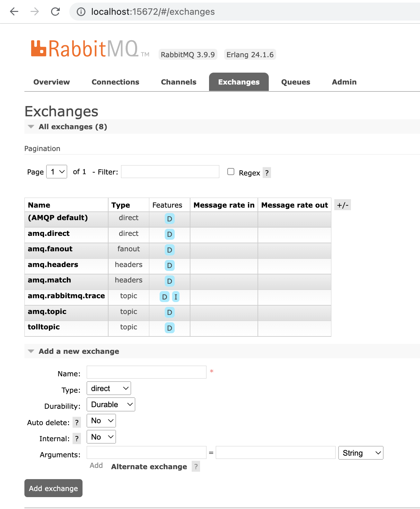Image resolution: width=420 pixels, height=509 pixels.
Task: Click the D feature badge for (AMQP default)
Action: [170, 219]
